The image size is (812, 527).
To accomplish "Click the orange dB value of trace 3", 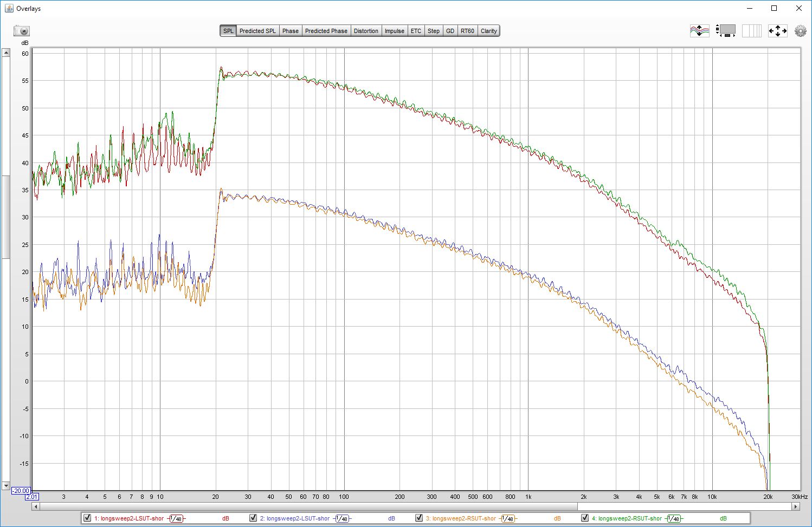I will 557,519.
